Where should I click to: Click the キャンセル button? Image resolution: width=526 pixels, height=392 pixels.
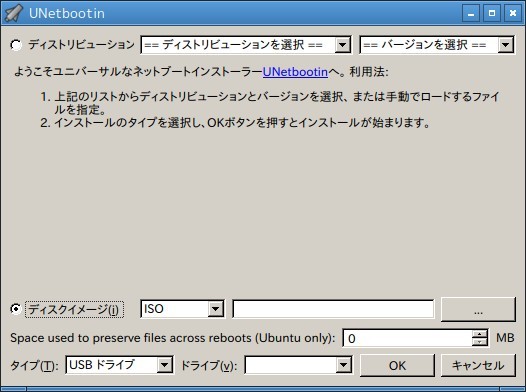point(478,365)
